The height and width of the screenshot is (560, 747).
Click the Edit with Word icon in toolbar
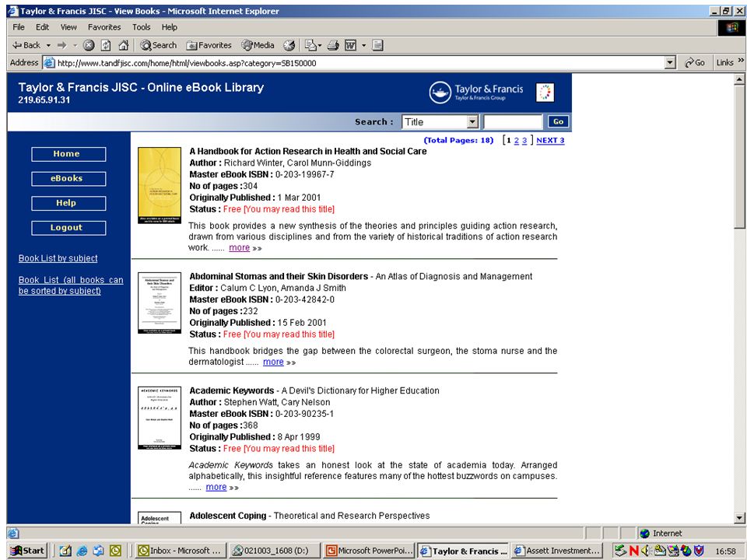351,45
